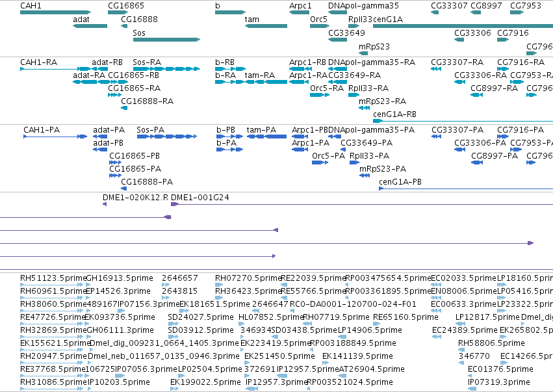
Task: Select the RE65160.5prime EST label
Action: (405, 317)
